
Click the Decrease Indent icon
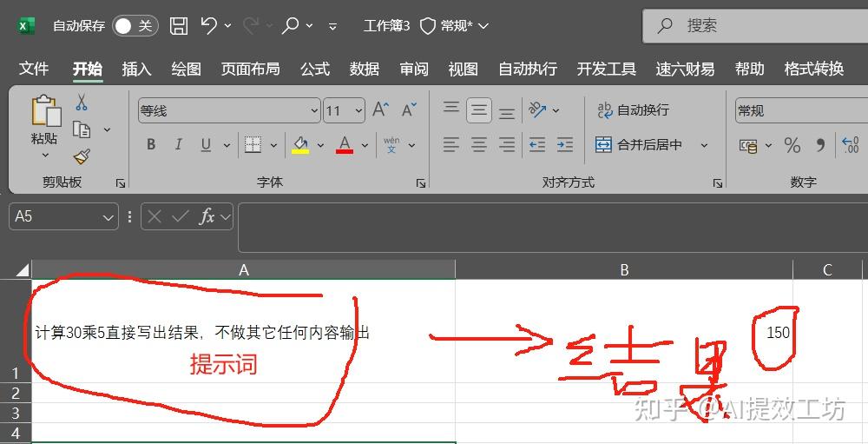click(537, 145)
